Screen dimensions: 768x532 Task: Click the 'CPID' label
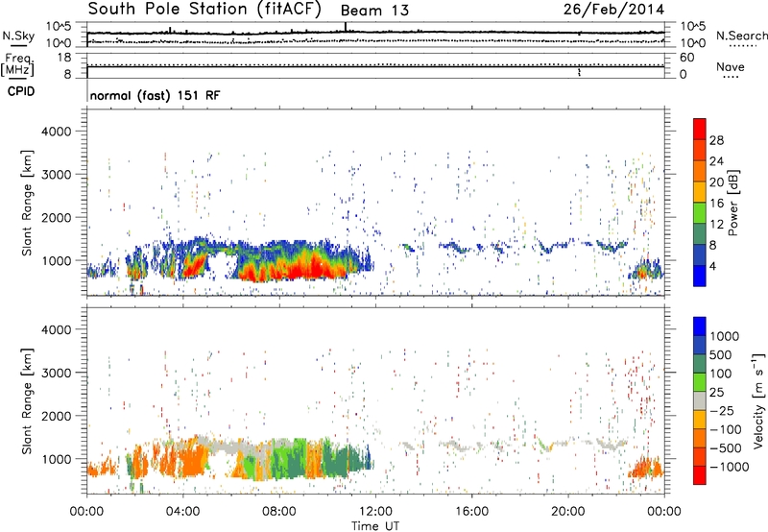coord(21,91)
